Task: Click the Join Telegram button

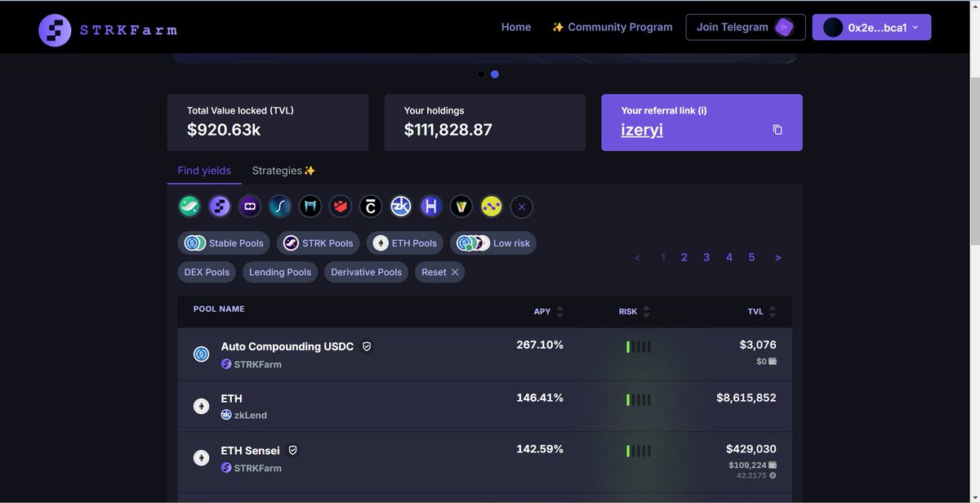Action: pyautogui.click(x=746, y=27)
